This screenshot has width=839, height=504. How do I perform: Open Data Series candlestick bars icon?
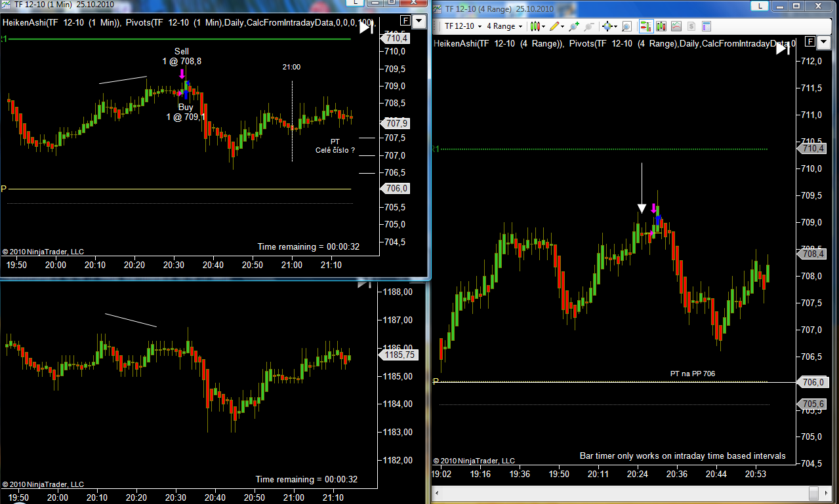[661, 26]
